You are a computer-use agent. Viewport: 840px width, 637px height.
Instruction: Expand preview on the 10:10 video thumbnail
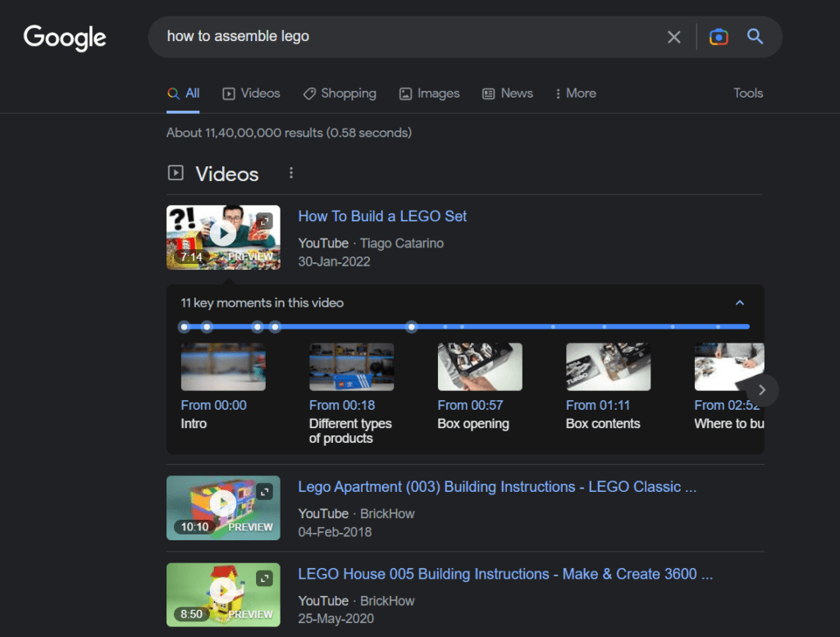click(265, 491)
